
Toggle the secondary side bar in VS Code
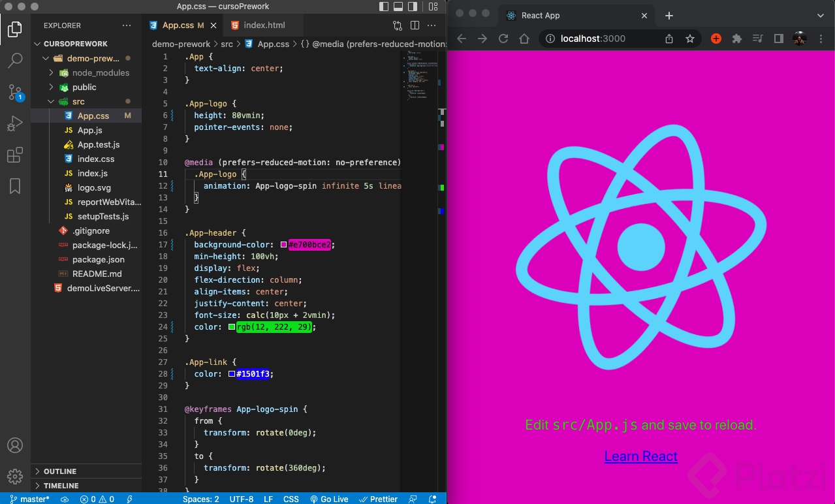coord(413,7)
